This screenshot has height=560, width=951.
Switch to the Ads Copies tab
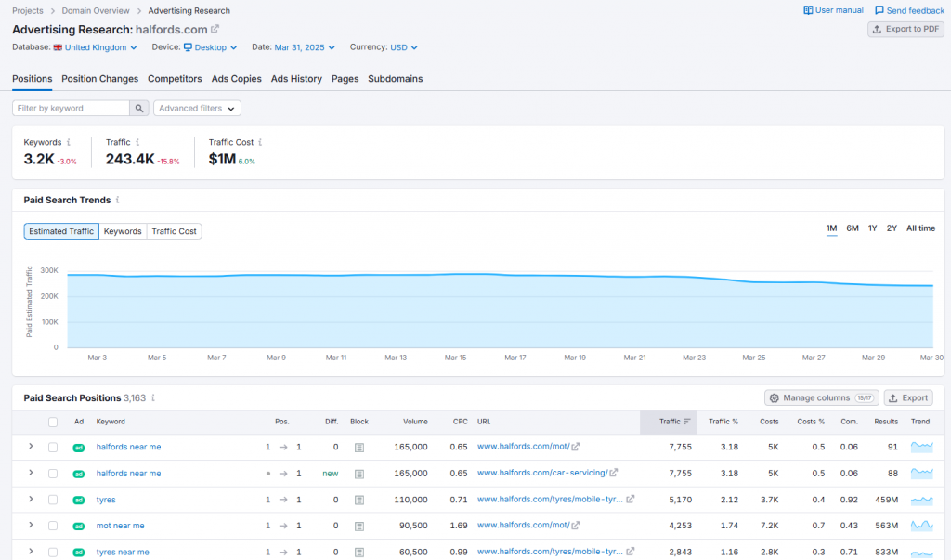click(237, 79)
